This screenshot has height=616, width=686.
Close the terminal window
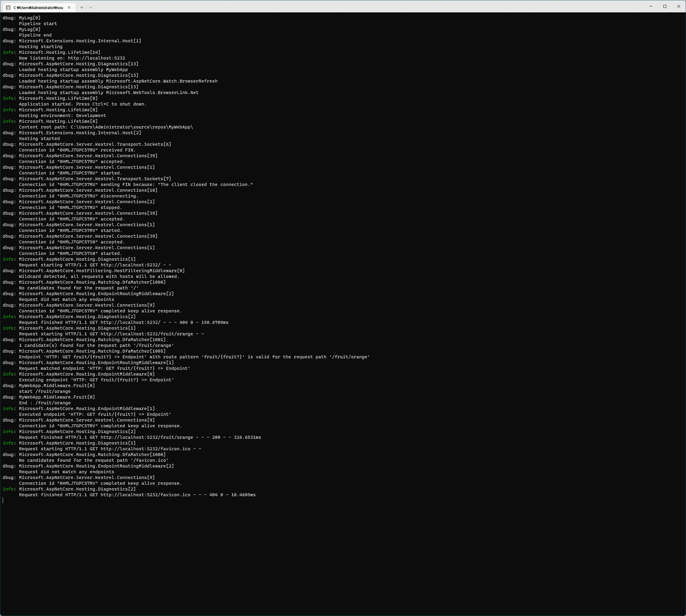click(678, 6)
